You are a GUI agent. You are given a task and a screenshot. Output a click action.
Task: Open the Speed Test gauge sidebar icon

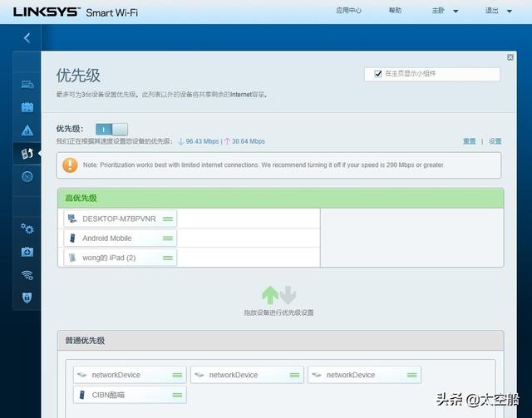(27, 176)
